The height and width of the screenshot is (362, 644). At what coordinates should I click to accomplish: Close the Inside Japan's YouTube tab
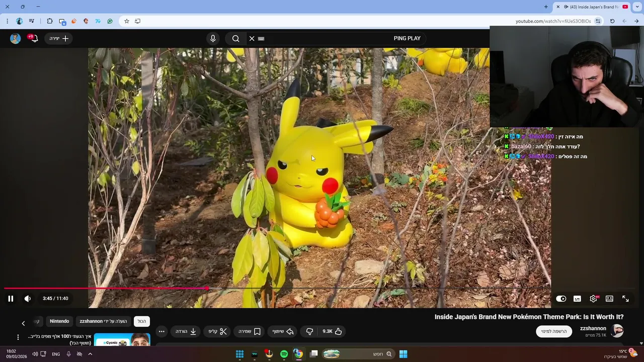557,7
